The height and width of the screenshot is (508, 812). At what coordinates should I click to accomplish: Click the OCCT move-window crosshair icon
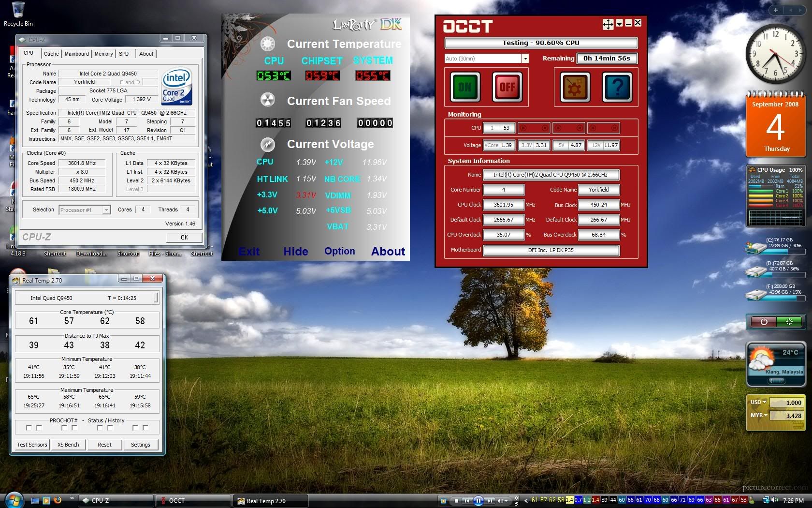point(608,24)
